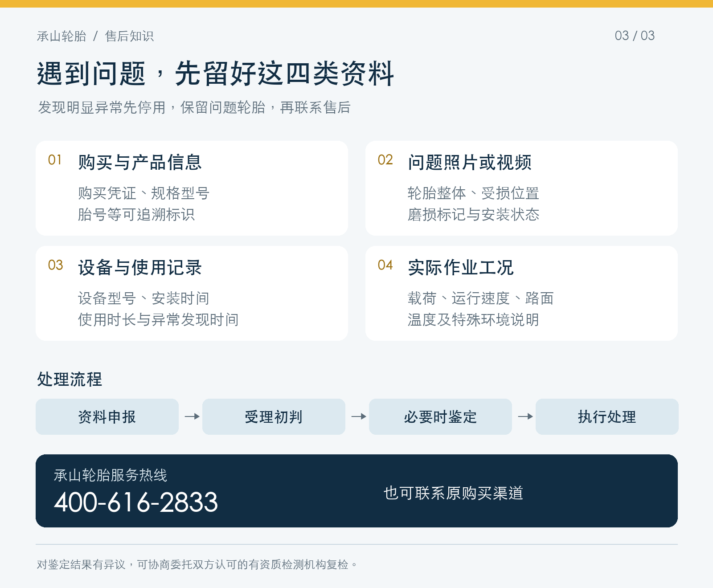This screenshot has width=713, height=588.
Task: Click the 执行处理 process step
Action: [607, 416]
